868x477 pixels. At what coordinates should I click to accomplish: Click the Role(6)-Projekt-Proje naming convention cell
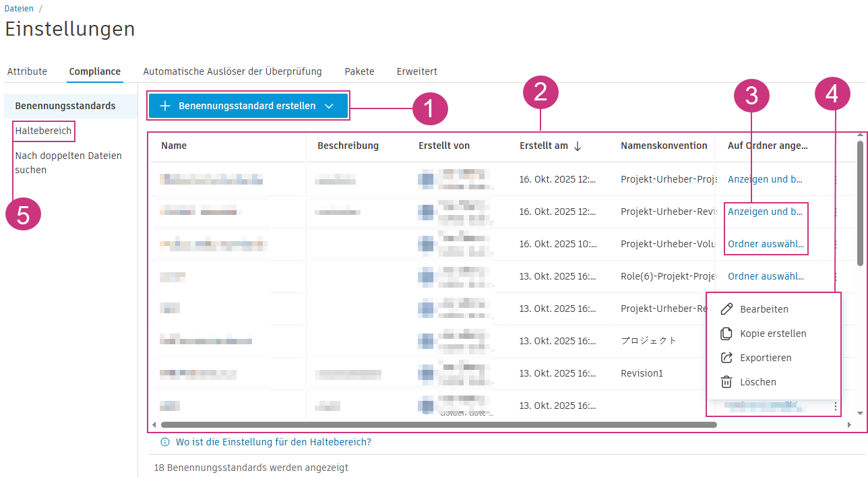[x=668, y=276]
